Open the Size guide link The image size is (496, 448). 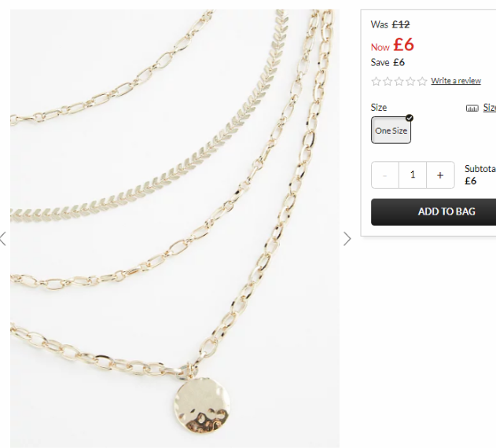click(490, 108)
